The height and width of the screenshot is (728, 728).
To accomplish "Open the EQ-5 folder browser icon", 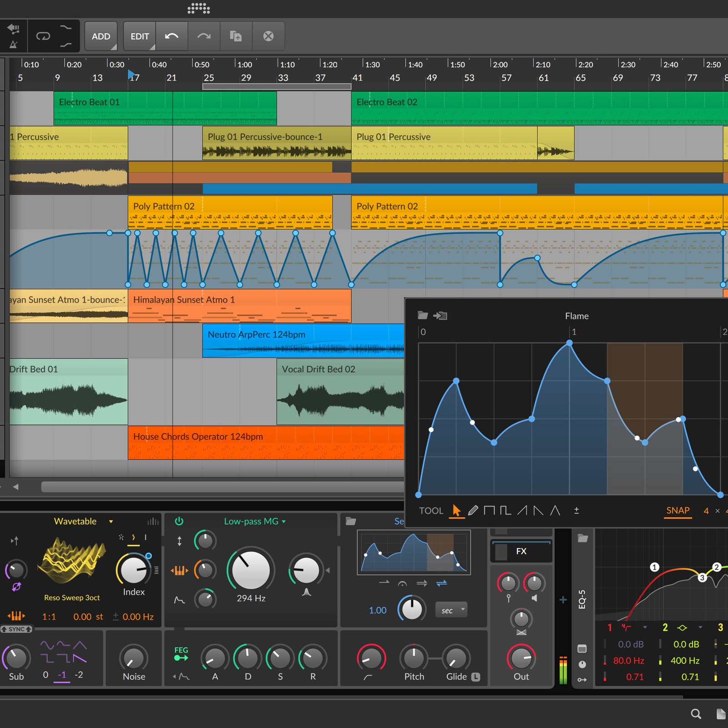I will [582, 538].
